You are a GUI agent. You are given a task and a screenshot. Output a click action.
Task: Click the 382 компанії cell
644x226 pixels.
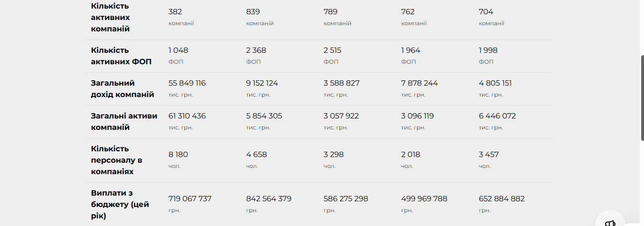pos(181,17)
